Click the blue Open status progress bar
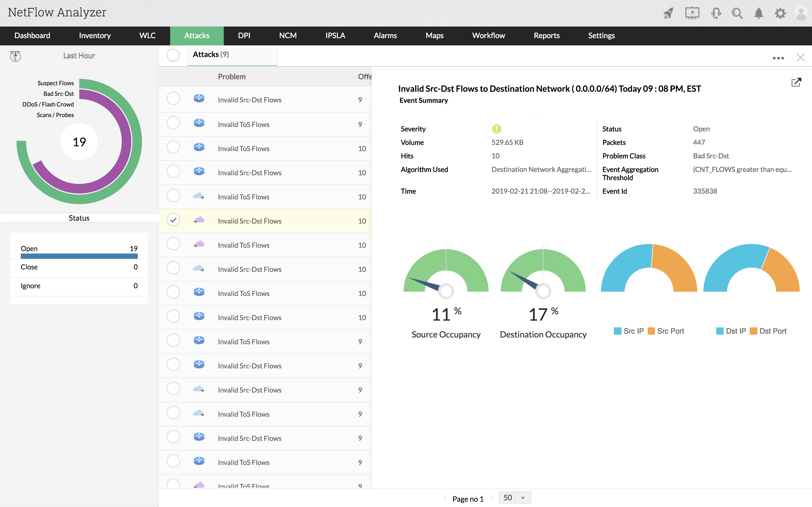Image resolution: width=812 pixels, height=507 pixels. [79, 256]
